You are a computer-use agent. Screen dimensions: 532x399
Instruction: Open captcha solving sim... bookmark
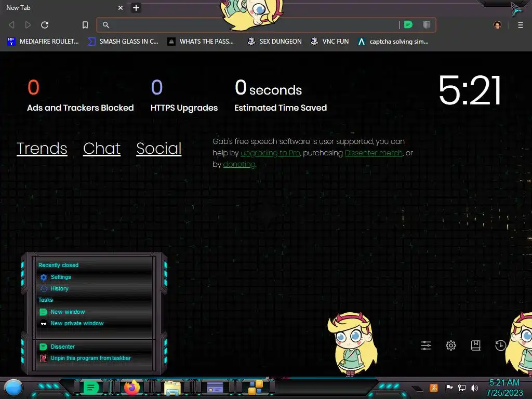pyautogui.click(x=393, y=42)
